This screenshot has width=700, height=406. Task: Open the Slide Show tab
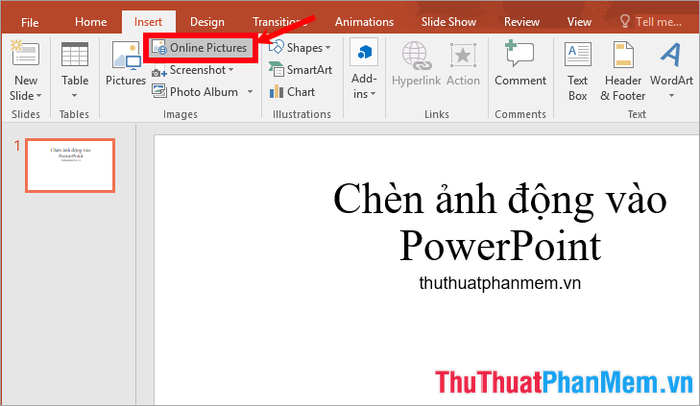coord(449,22)
